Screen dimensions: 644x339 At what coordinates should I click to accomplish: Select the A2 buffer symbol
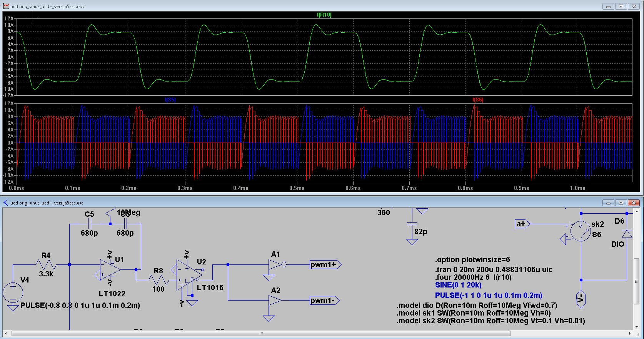coord(275,300)
